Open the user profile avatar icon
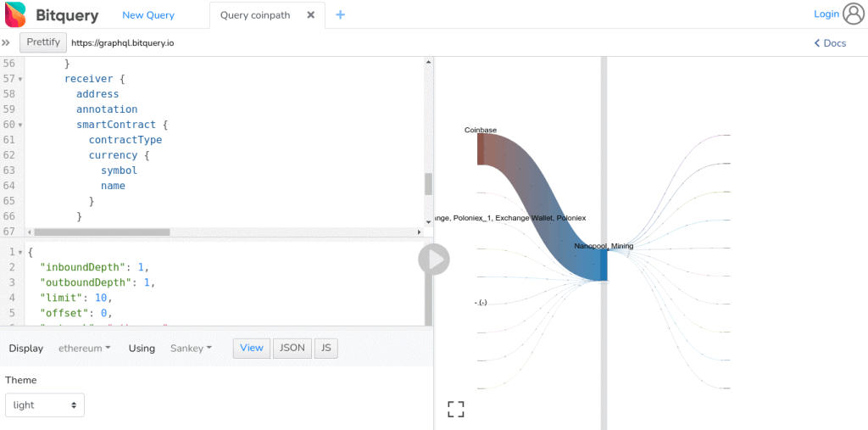This screenshot has height=430, width=868. pos(853,14)
